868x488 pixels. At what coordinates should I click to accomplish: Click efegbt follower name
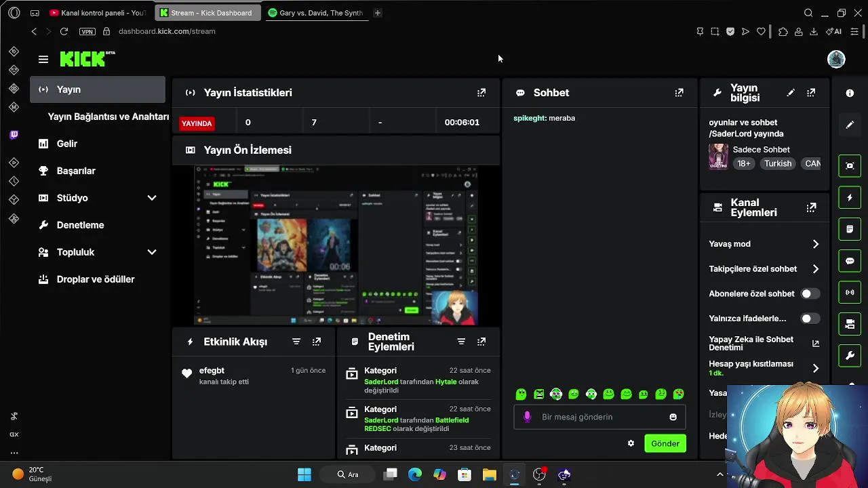[212, 371]
